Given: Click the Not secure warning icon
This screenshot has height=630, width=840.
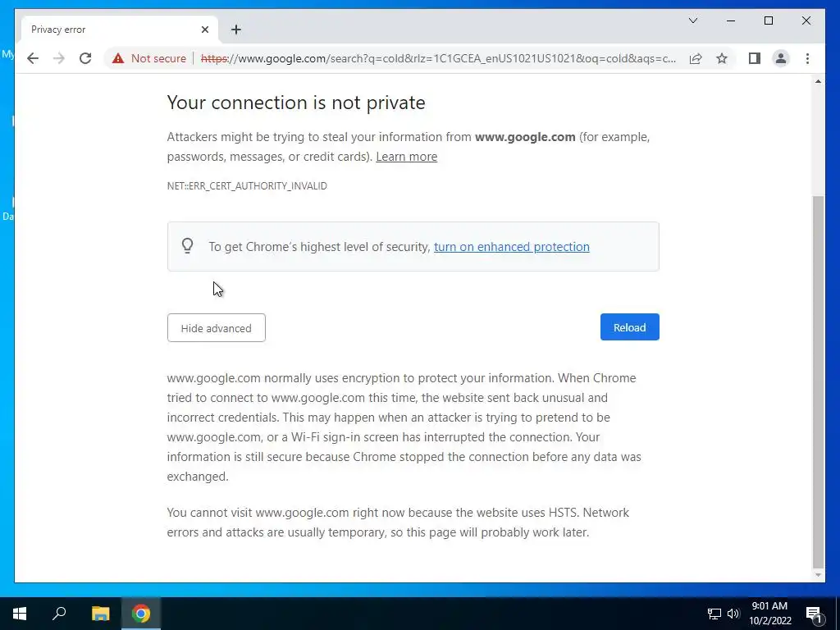Looking at the screenshot, I should 118,58.
